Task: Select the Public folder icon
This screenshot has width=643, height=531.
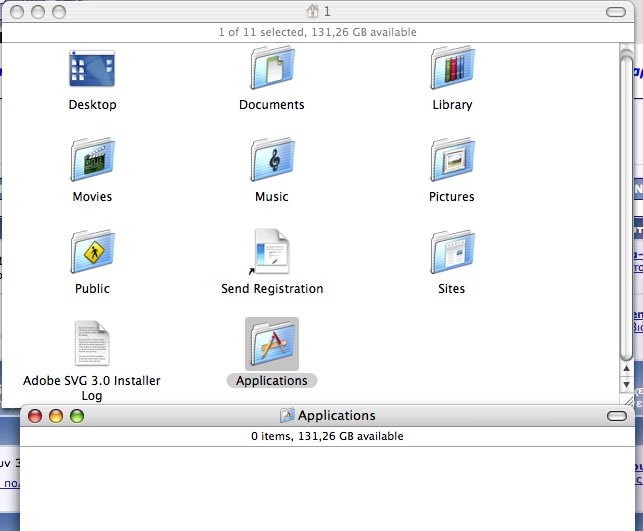Action: point(92,253)
